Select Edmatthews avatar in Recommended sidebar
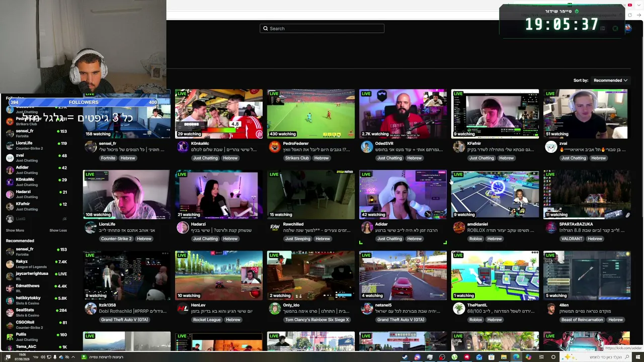 (10, 288)
